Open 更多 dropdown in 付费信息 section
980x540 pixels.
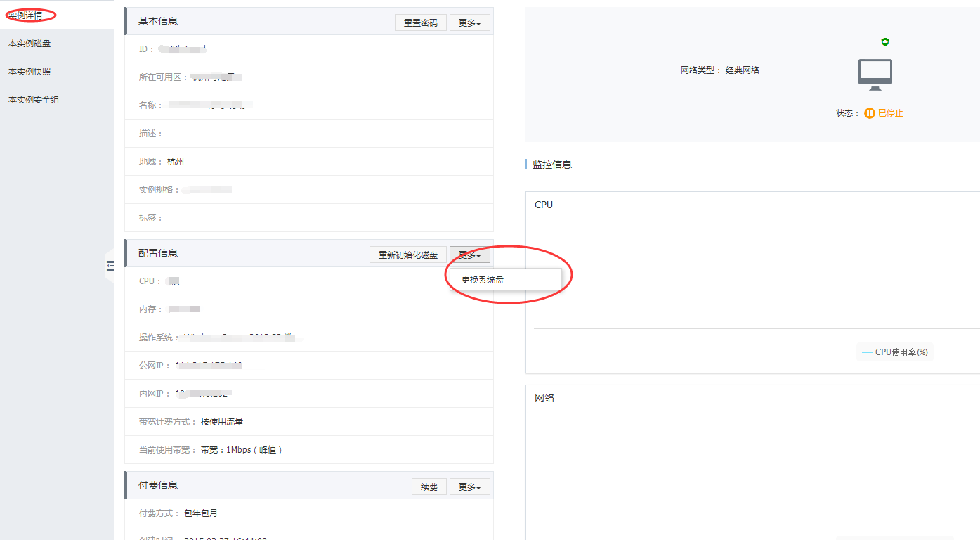coord(469,487)
